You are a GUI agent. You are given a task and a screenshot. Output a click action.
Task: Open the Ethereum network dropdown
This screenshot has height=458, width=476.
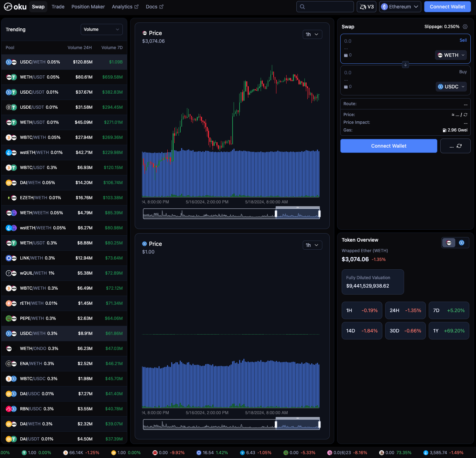[x=400, y=7]
